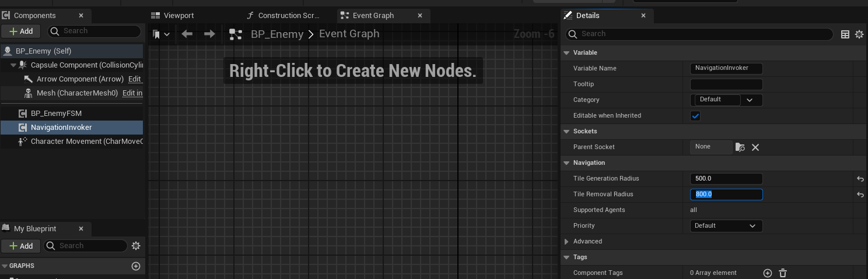The height and width of the screenshot is (279, 868).
Task: Select the BP_EnemyFSM component
Action: coord(72,113)
